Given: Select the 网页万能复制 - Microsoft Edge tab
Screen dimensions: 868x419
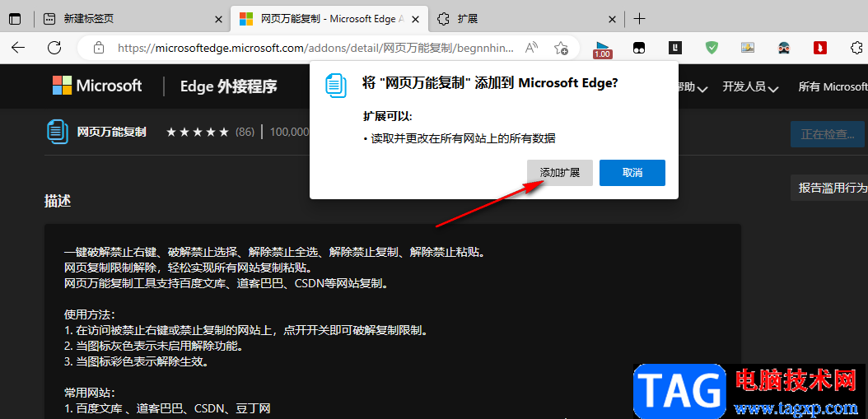Looking at the screenshot, I should point(329,19).
